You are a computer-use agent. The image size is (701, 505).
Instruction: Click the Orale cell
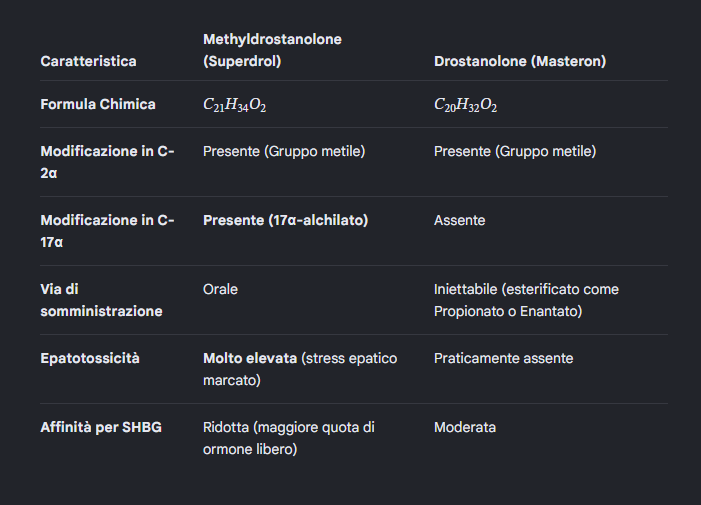click(220, 289)
